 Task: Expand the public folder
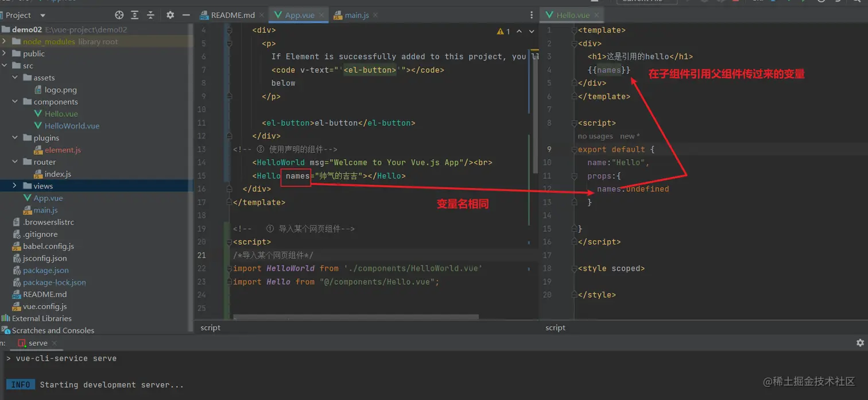pos(5,53)
